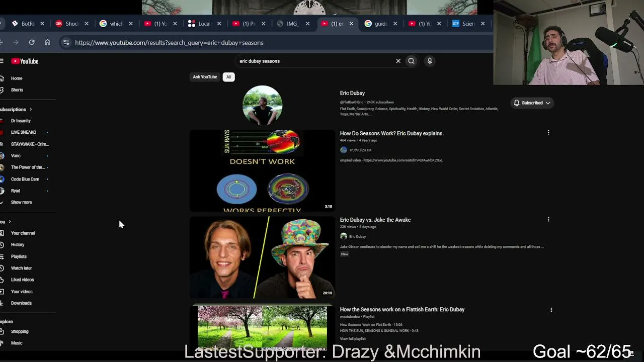Click View full playlist link
This screenshot has width=644, height=362.
[x=353, y=339]
